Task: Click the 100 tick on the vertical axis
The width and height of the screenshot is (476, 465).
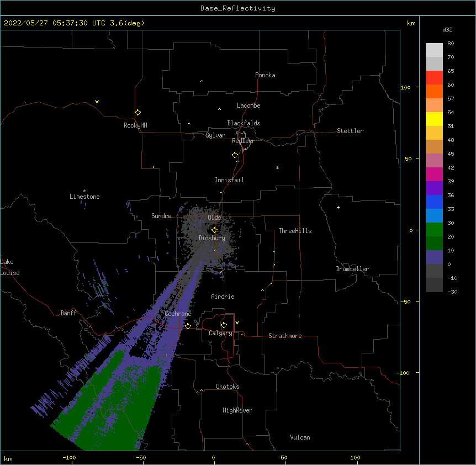Action: (x=405, y=87)
